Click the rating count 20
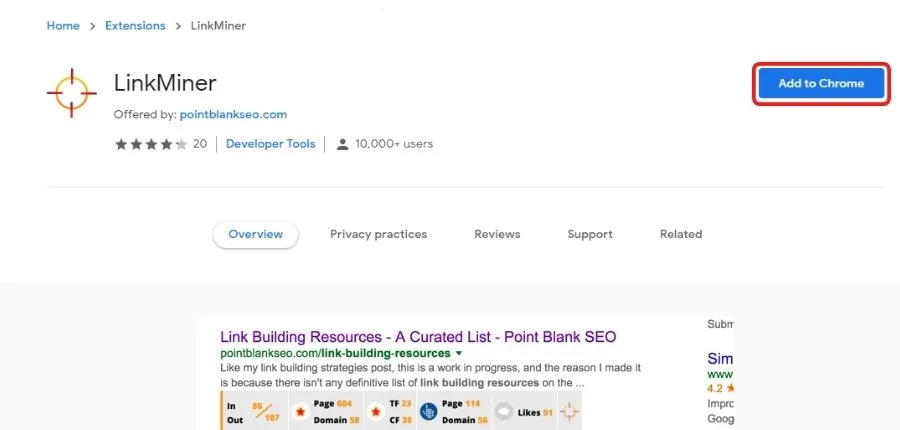 pos(200,144)
